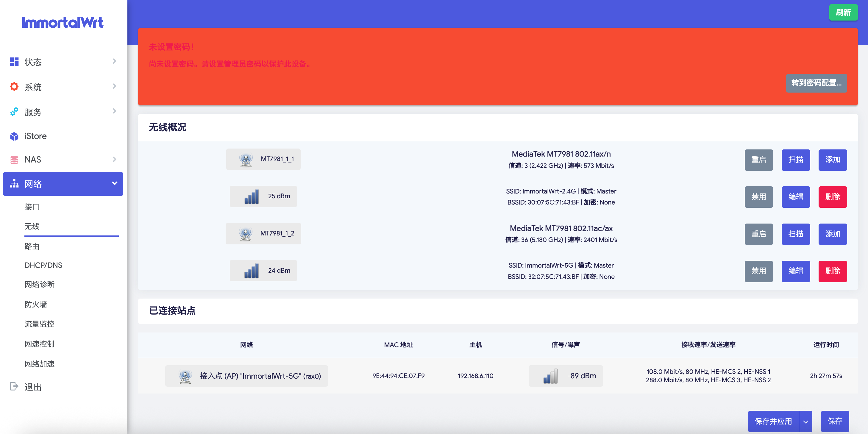This screenshot has height=434, width=868.
Task: Expand the NAS menu chevron
Action: [115, 159]
